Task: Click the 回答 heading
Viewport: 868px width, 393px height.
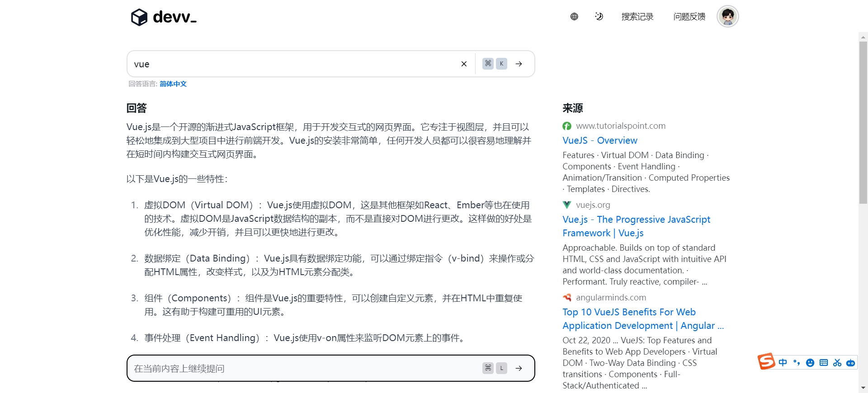Action: pyautogui.click(x=137, y=108)
